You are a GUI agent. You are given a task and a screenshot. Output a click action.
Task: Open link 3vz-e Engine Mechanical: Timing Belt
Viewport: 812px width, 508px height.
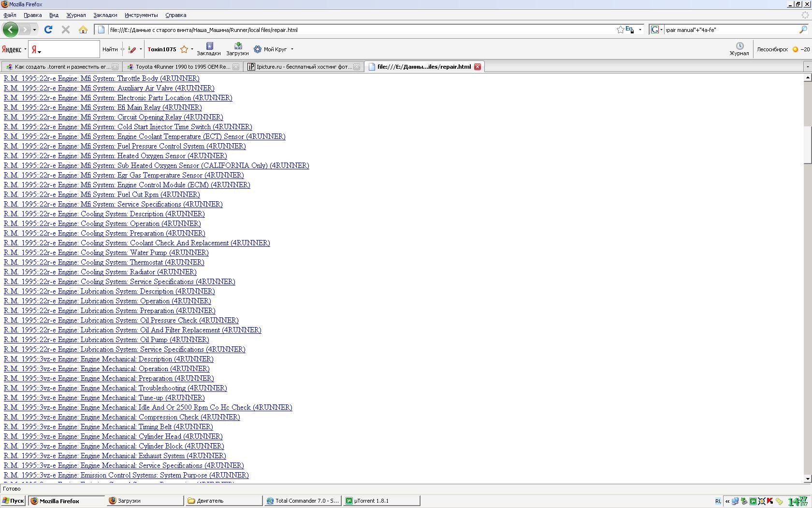point(108,427)
